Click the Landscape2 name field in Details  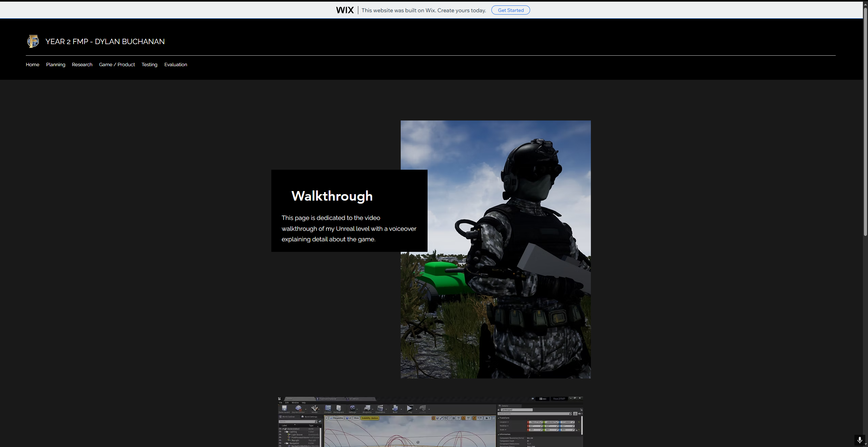click(x=517, y=410)
